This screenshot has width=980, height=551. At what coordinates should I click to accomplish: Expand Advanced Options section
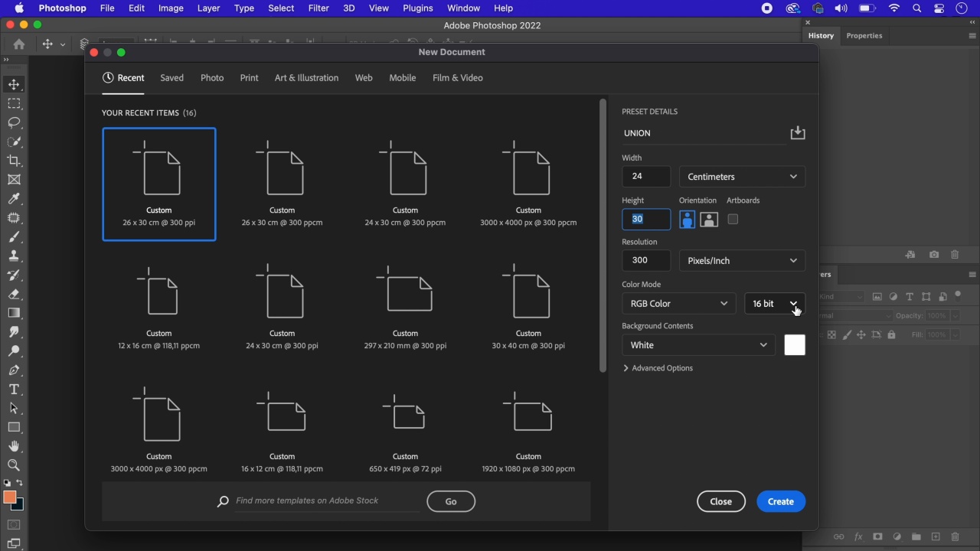click(658, 368)
